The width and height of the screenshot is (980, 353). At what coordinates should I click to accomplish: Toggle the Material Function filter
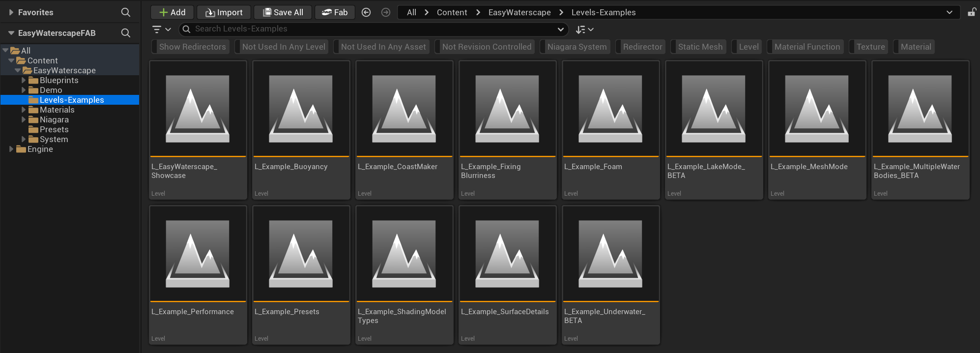(x=805, y=47)
